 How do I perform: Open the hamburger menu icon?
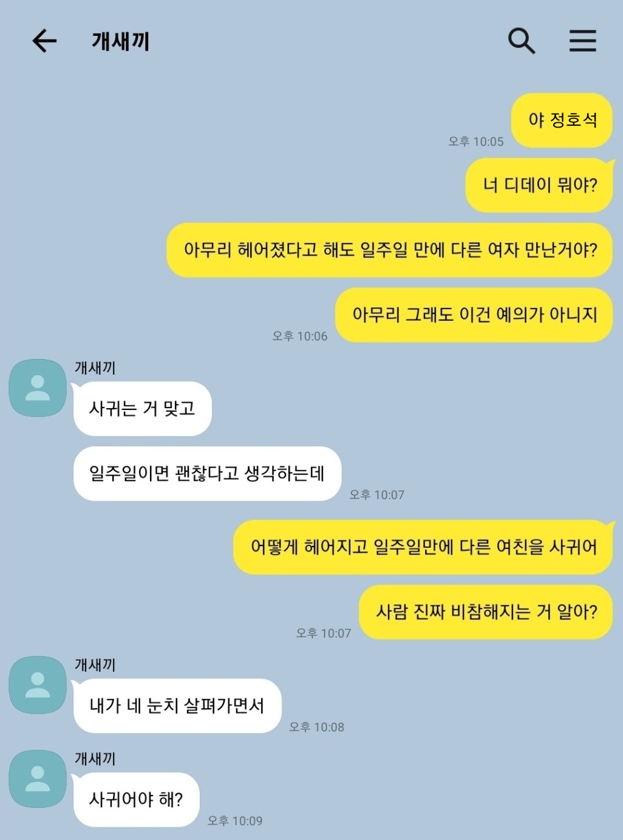click(x=582, y=41)
